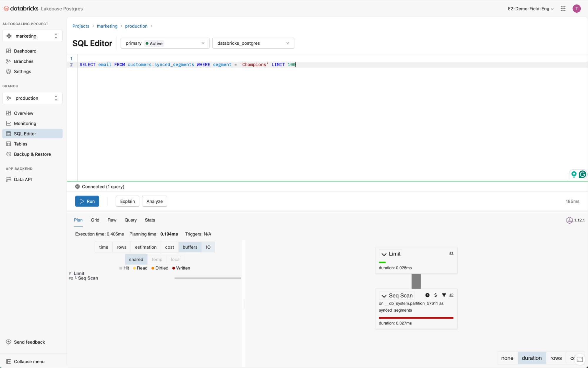This screenshot has width=588, height=368.
Task: Select the buffers metric toggle
Action: click(x=190, y=247)
